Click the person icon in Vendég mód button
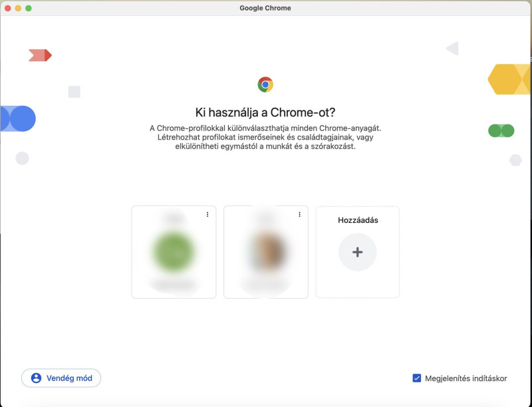Image resolution: width=532 pixels, height=407 pixels. click(37, 378)
